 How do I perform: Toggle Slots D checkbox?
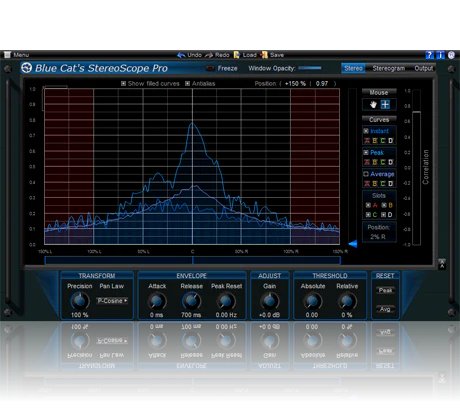pos(384,215)
